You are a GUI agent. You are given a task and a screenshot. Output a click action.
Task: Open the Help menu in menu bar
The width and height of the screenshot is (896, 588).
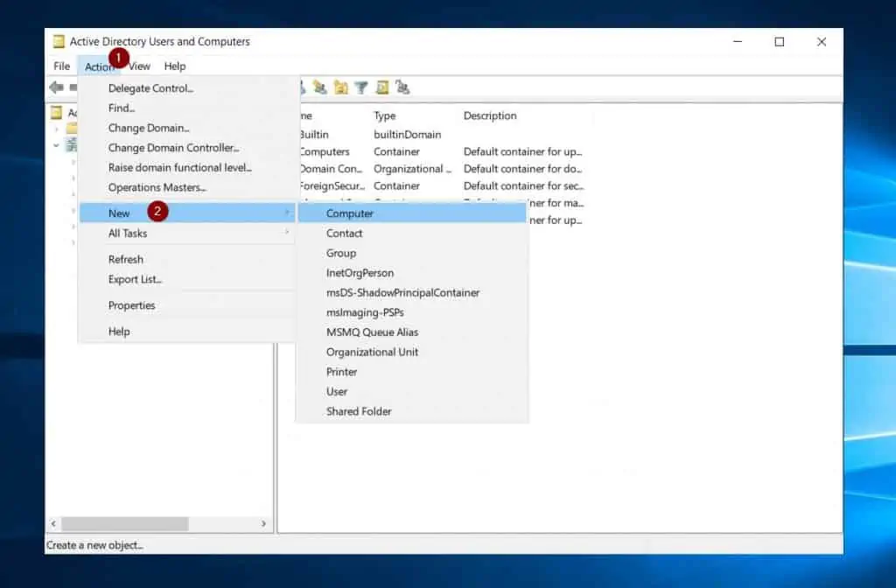175,66
